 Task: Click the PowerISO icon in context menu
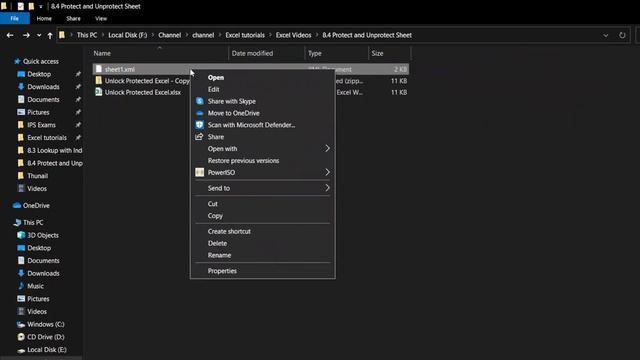pos(199,172)
